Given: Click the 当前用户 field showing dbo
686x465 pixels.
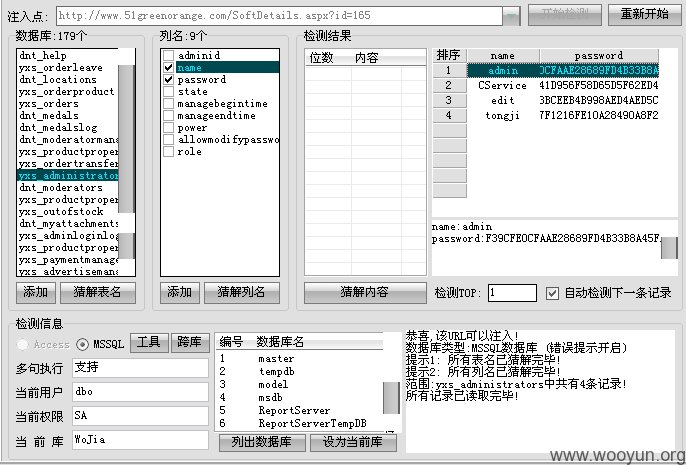Looking at the screenshot, I should pyautogui.click(x=140, y=392).
